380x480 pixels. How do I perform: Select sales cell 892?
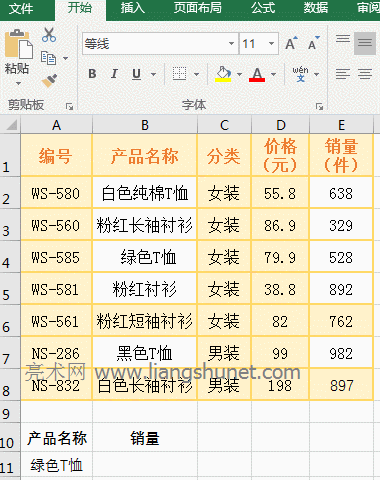[341, 289]
